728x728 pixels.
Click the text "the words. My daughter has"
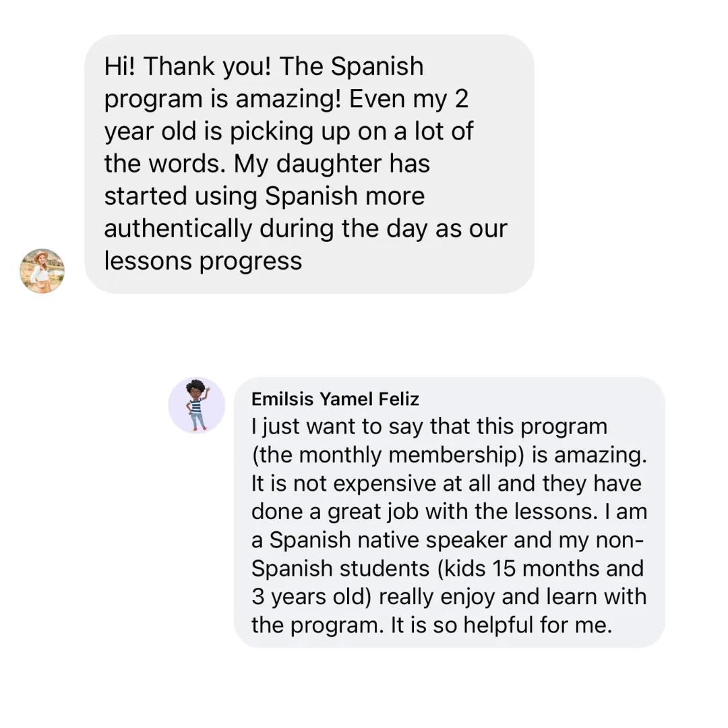[x=267, y=163]
